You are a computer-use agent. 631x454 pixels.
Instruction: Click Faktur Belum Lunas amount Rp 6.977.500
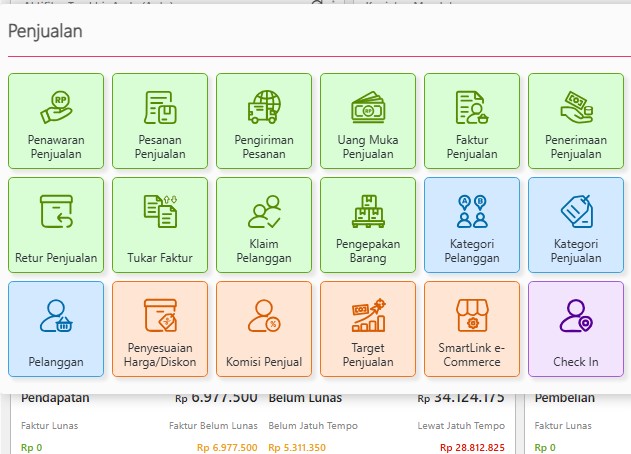(228, 447)
